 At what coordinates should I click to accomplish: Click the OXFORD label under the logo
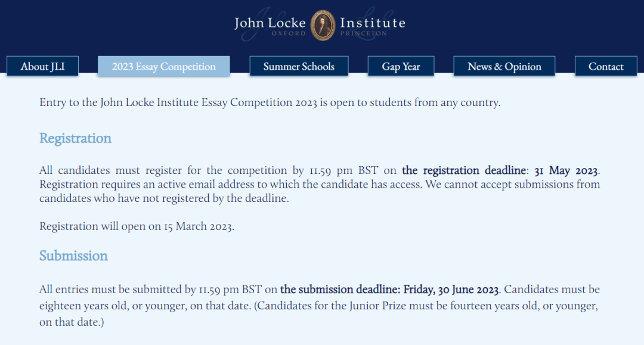pyautogui.click(x=289, y=33)
